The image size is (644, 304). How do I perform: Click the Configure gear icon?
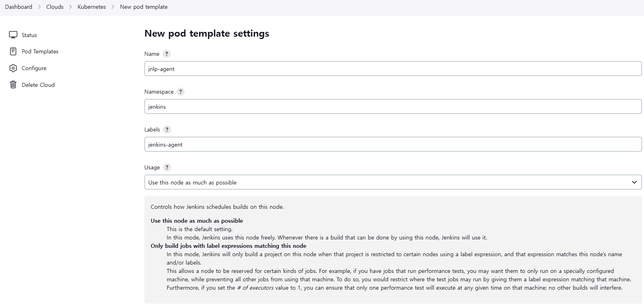13,68
